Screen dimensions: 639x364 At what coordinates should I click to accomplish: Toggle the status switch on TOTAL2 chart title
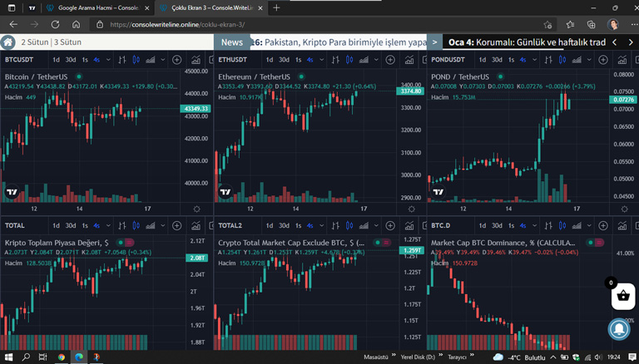coord(382,243)
